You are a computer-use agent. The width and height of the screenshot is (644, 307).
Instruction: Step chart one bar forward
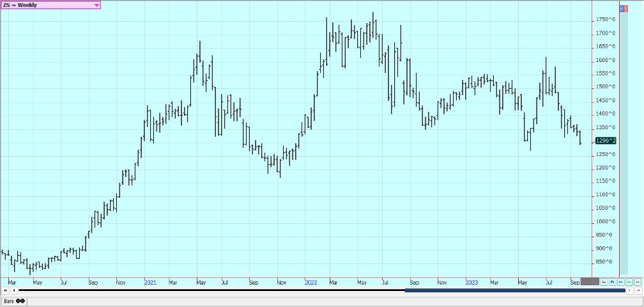pos(629,290)
